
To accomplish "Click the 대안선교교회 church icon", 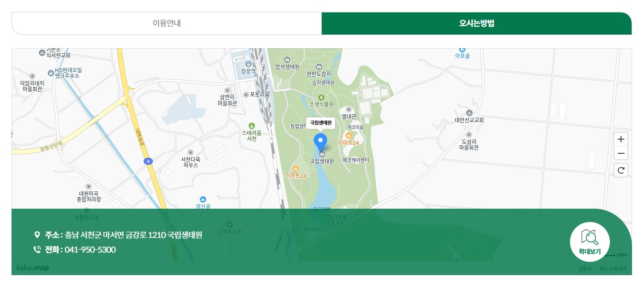I will click(469, 113).
